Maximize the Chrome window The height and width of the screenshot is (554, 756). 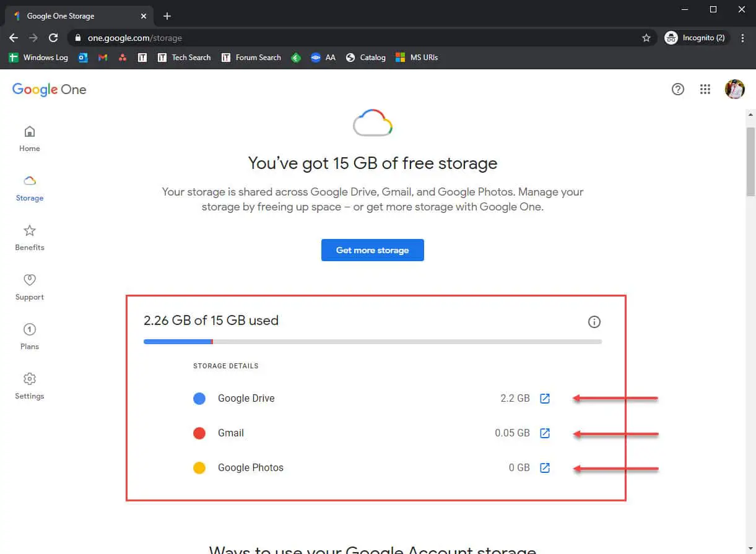[713, 9]
